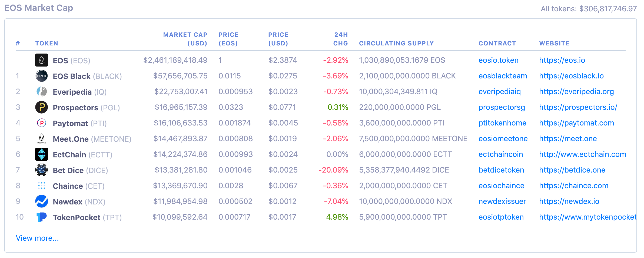Click TokenPocket's 4.98% change value

(x=337, y=217)
